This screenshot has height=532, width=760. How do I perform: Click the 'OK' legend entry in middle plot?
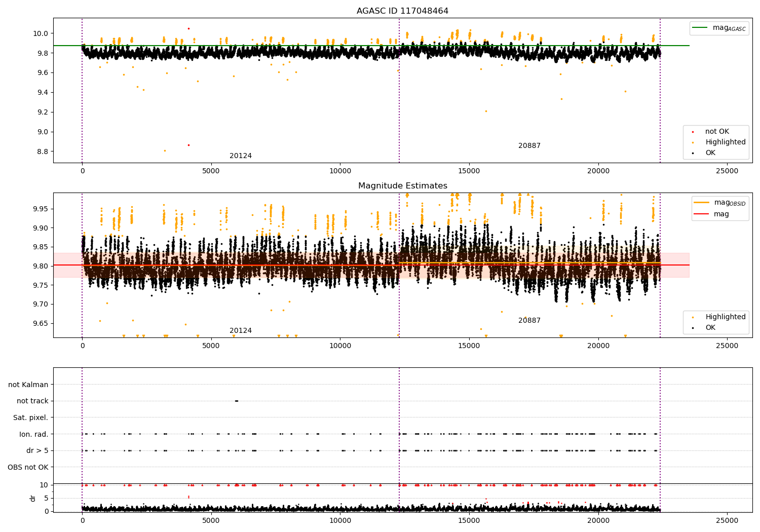click(x=710, y=328)
